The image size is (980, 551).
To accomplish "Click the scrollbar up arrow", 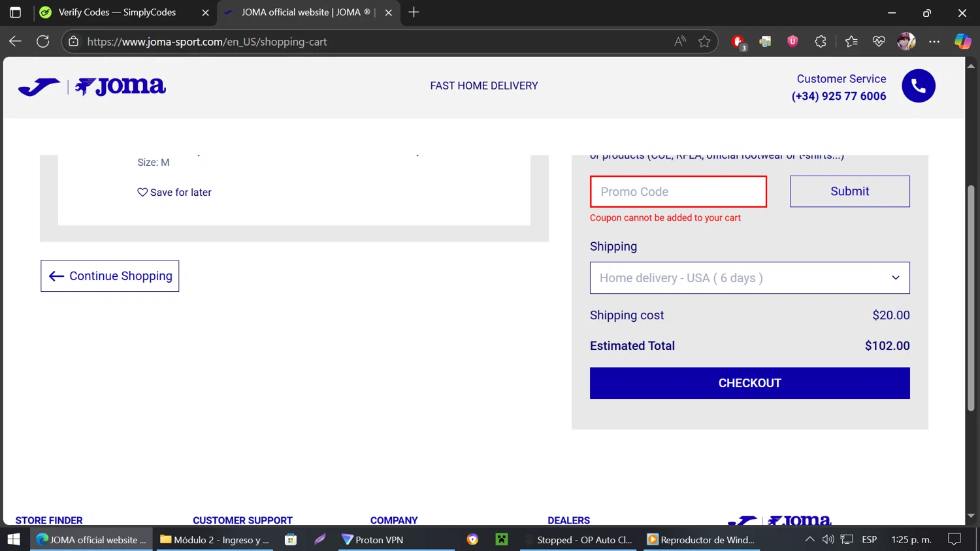I will click(x=971, y=65).
